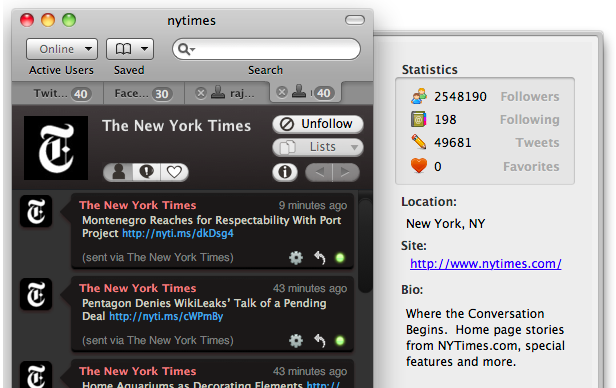The width and height of the screenshot is (616, 388).
Task: Click the large New York Times profile picture
Action: coord(56,148)
